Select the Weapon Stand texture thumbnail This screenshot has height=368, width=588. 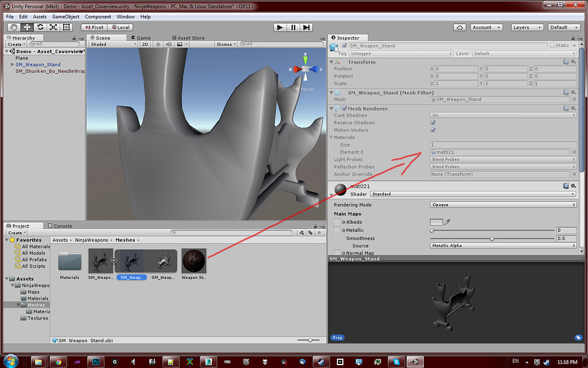click(x=194, y=260)
